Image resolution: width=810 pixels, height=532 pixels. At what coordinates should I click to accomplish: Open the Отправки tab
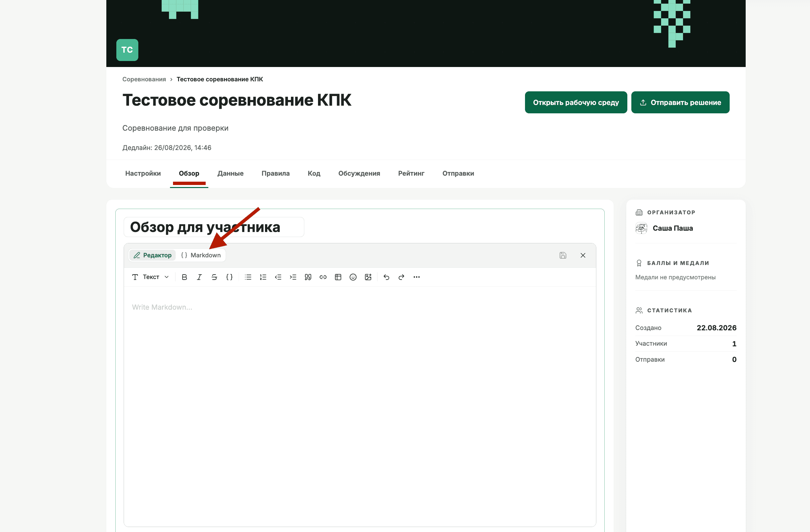(x=458, y=173)
